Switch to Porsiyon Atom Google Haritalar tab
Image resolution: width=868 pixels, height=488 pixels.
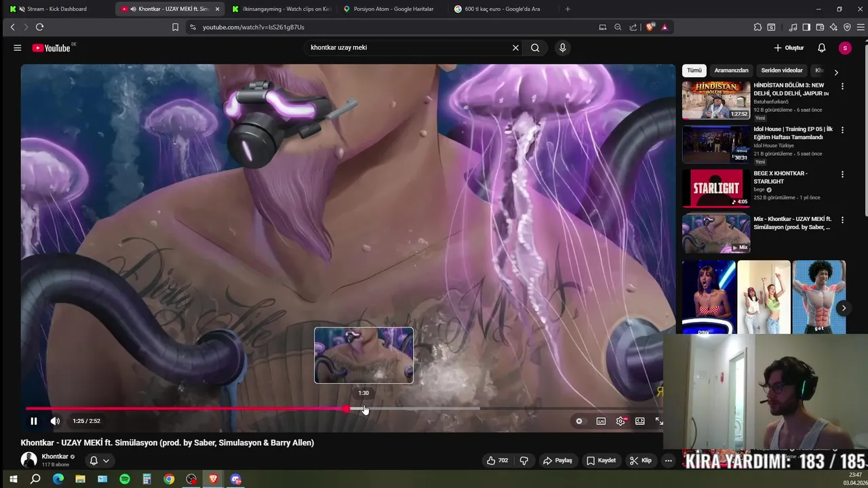coord(393,9)
